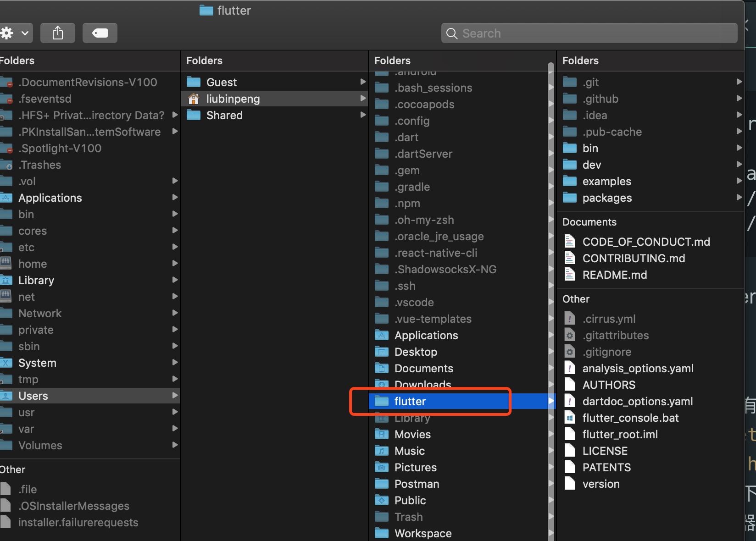The image size is (756, 541).
Task: Select the .vscode folder name
Action: [414, 303]
